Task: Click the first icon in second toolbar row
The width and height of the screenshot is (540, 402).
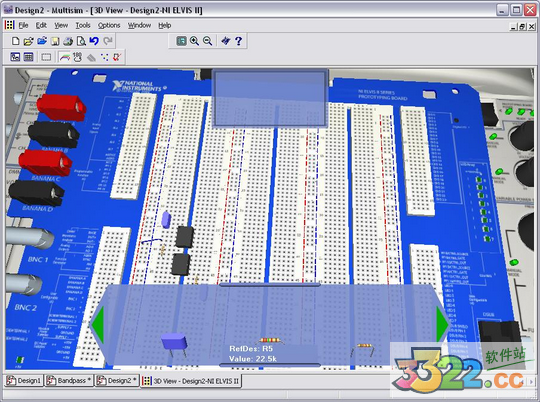Action: coord(15,57)
